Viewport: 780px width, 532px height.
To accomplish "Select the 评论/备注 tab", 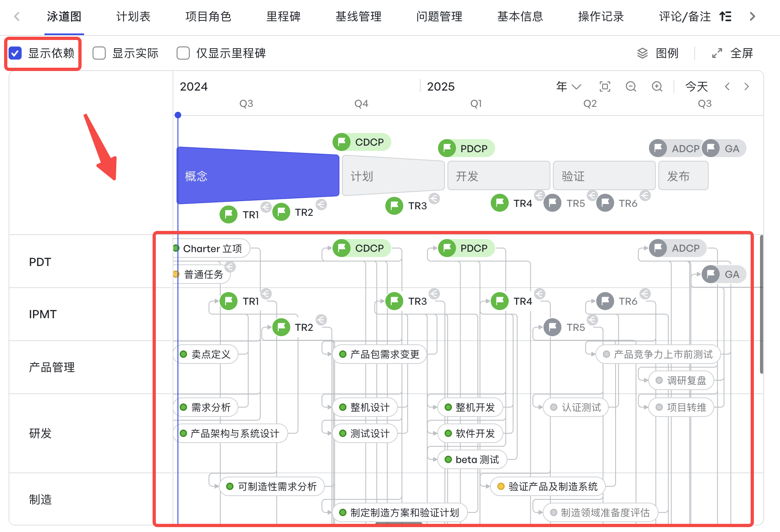I will [685, 17].
